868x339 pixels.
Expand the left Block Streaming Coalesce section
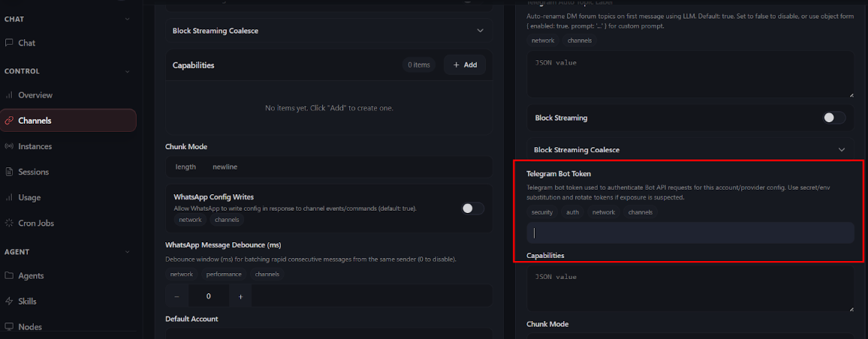coord(480,31)
